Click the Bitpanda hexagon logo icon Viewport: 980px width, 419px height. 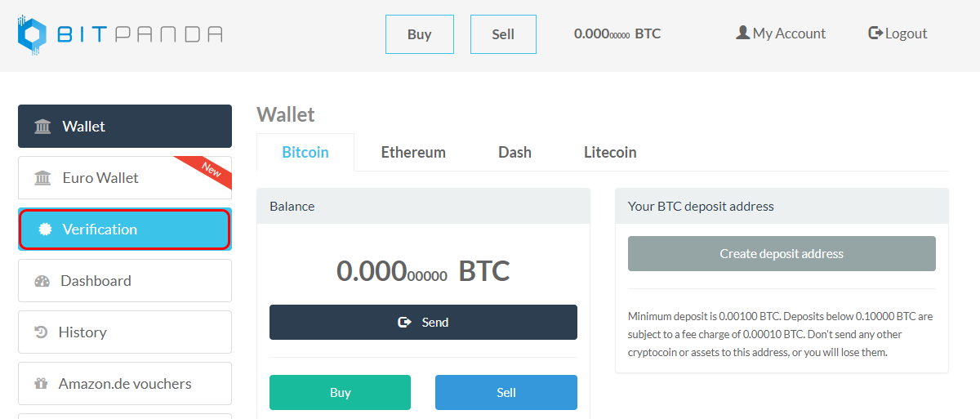pyautogui.click(x=33, y=34)
